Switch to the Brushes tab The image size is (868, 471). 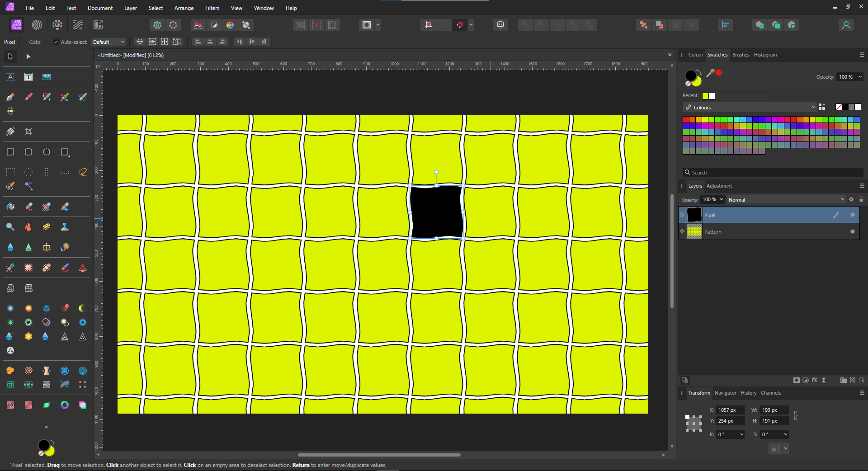tap(741, 55)
